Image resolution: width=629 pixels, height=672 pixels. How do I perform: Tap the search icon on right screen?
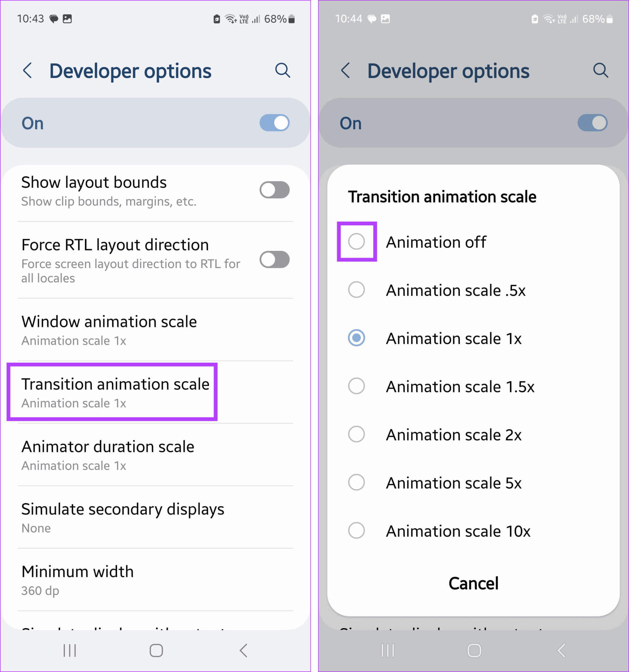coord(601,71)
